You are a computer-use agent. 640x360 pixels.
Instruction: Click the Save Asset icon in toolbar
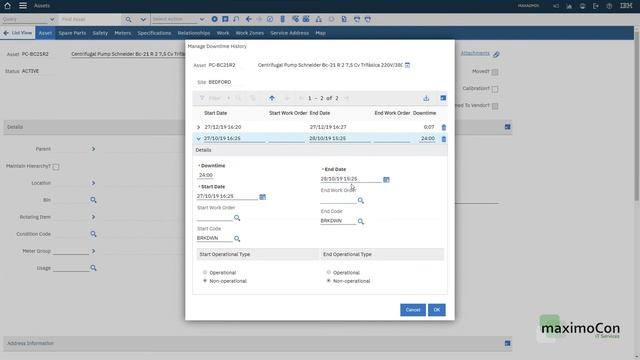[225, 19]
